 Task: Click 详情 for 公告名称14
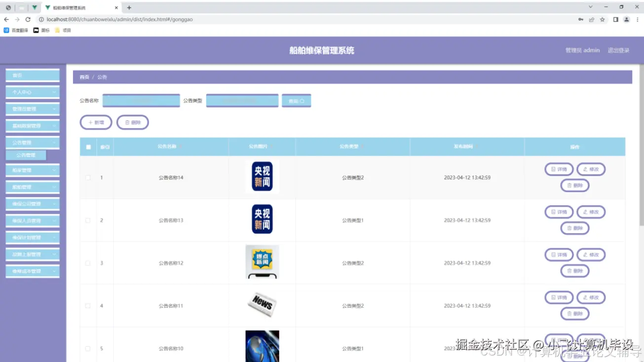pos(559,169)
